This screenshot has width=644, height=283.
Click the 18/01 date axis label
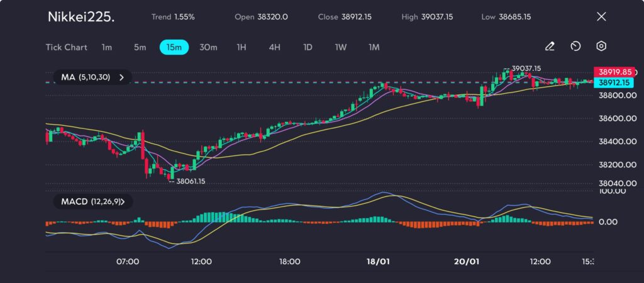click(x=379, y=261)
